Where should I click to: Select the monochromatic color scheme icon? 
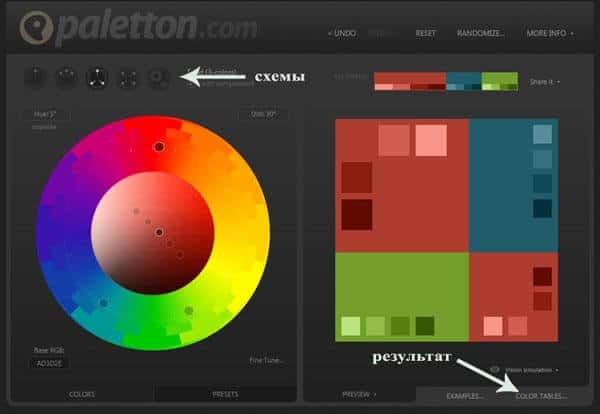point(36,77)
